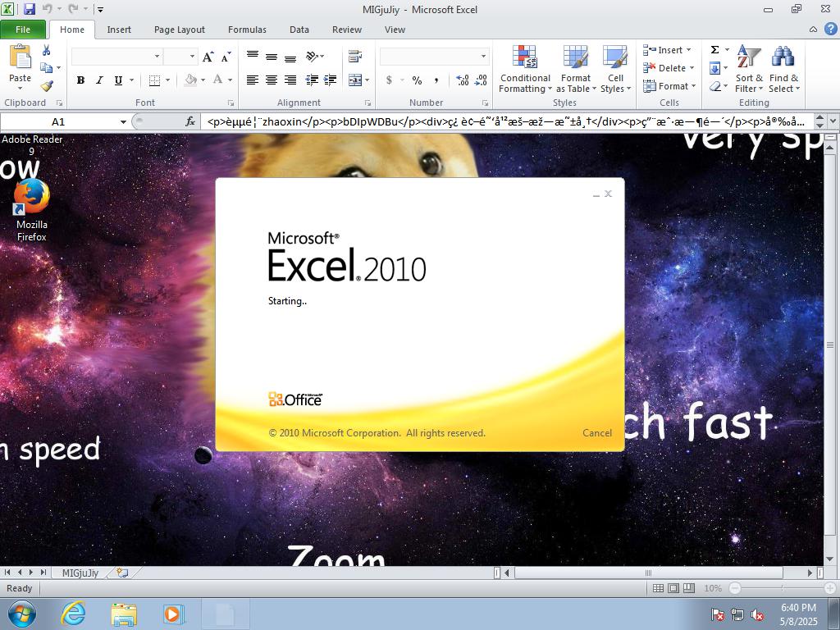Click the Wrap Text icon
840x630 pixels.
click(x=354, y=57)
